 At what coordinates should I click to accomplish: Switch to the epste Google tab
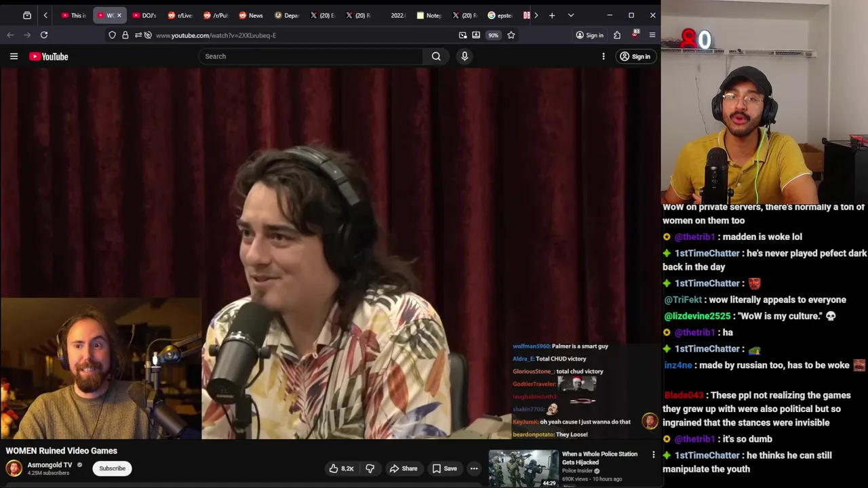[x=500, y=15]
